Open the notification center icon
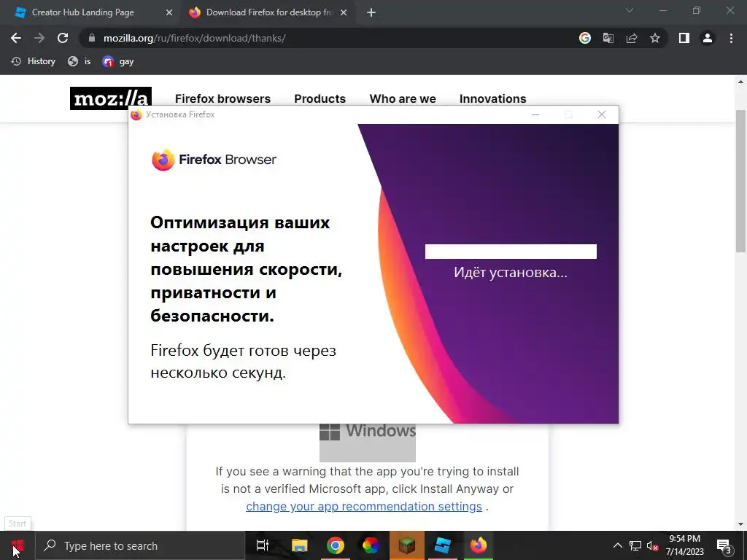The width and height of the screenshot is (747, 560). pos(724,545)
